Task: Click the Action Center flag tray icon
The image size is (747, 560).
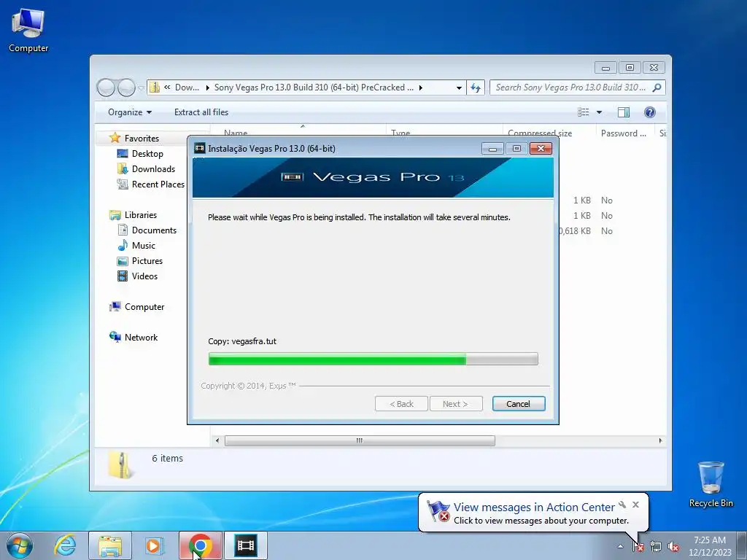Action: click(638, 546)
